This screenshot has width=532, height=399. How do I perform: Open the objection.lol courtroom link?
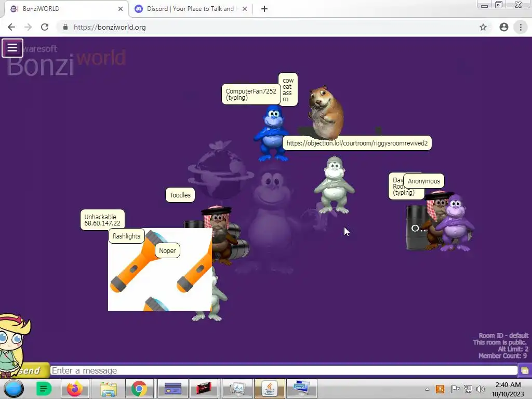pyautogui.click(x=357, y=143)
